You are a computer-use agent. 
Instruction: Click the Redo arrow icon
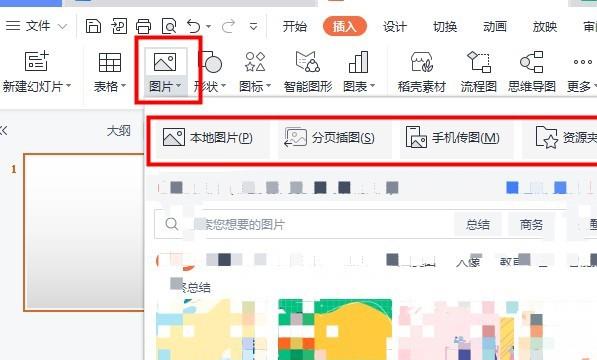point(228,27)
